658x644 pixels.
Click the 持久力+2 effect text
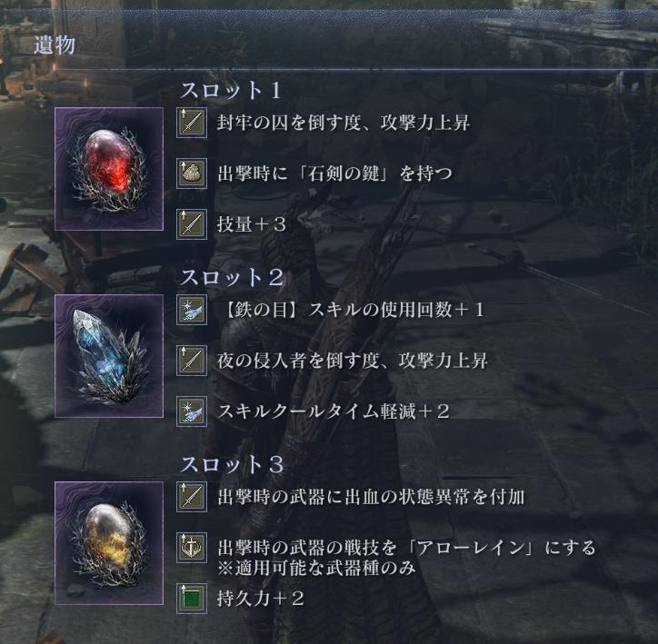pos(260,599)
